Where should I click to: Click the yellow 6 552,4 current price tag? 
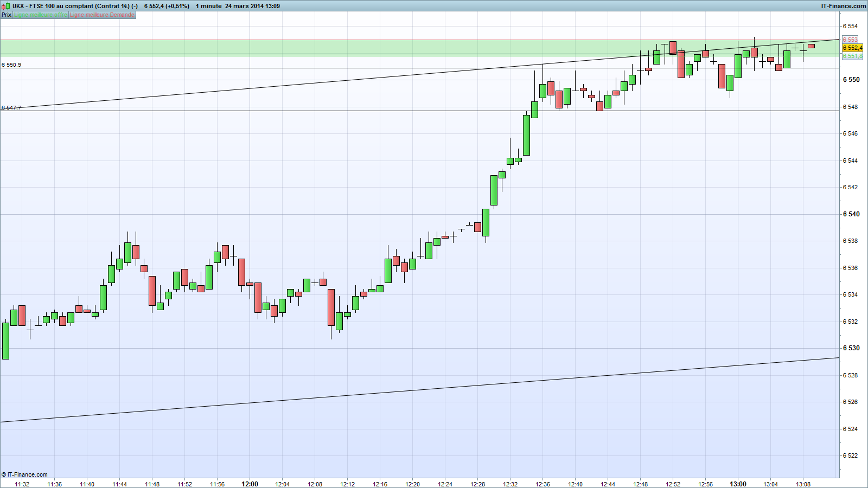point(852,48)
